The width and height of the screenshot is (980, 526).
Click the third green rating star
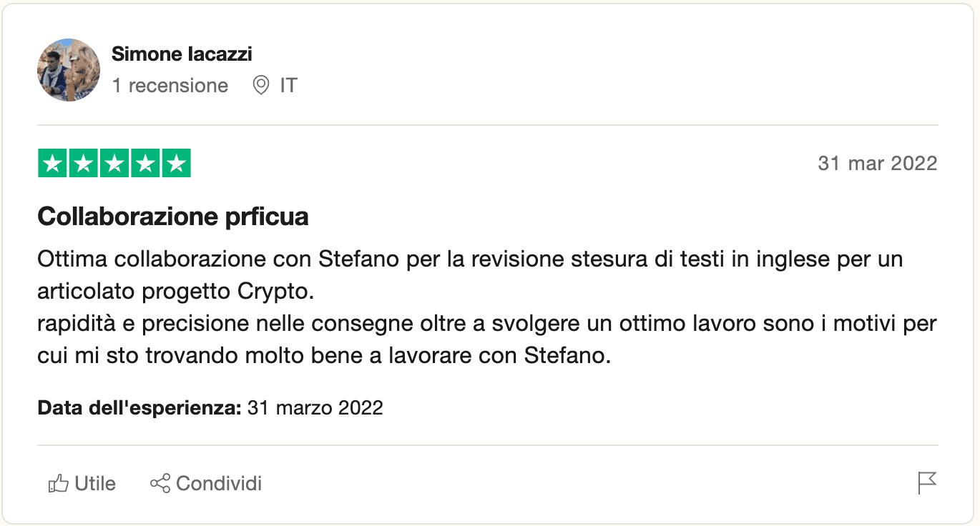point(114,163)
